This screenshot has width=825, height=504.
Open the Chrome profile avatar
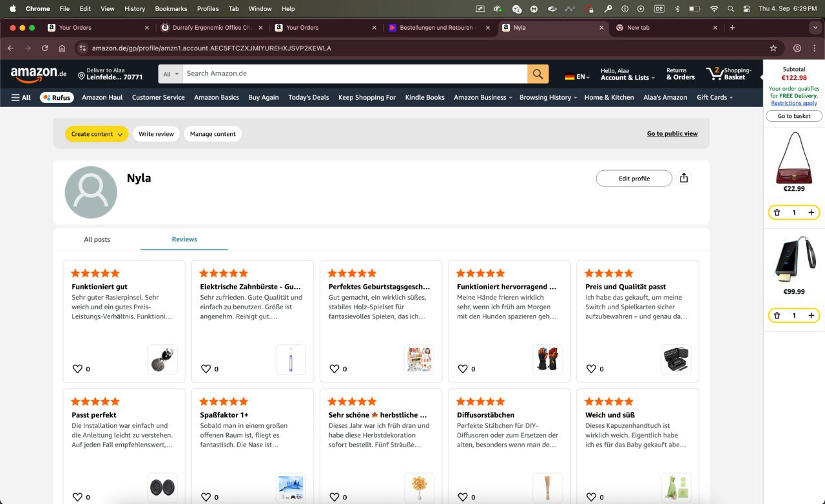pyautogui.click(x=797, y=48)
